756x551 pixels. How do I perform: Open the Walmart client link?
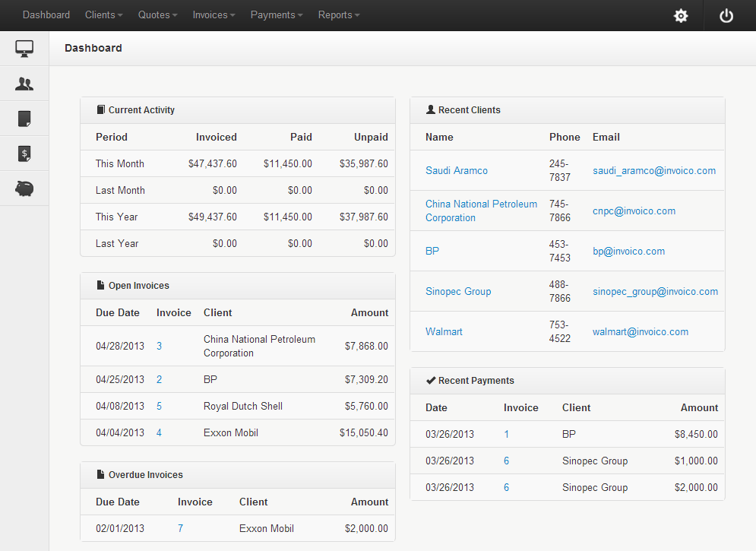click(x=444, y=331)
